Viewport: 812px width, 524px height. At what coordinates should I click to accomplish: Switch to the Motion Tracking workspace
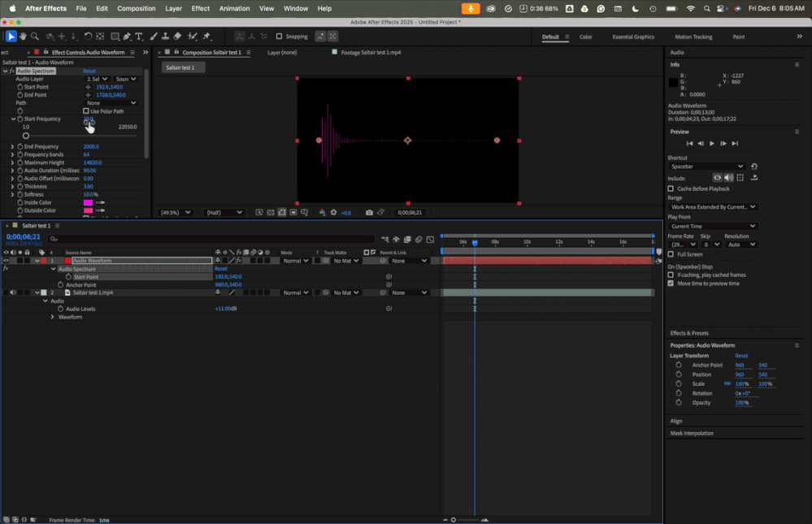[693, 37]
